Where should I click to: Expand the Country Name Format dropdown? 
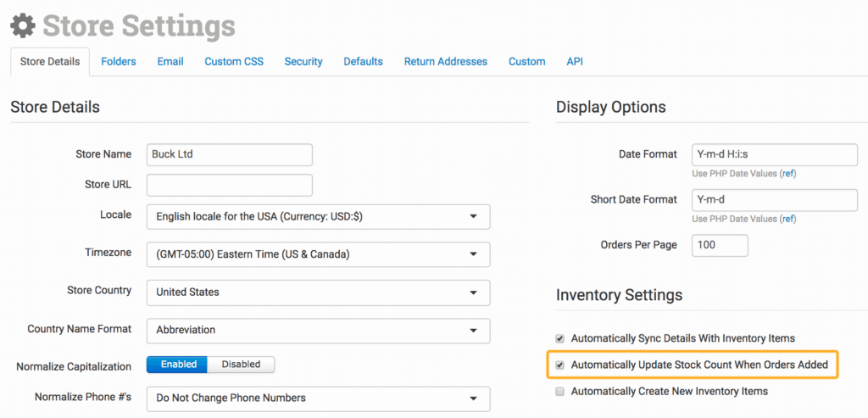click(318, 331)
